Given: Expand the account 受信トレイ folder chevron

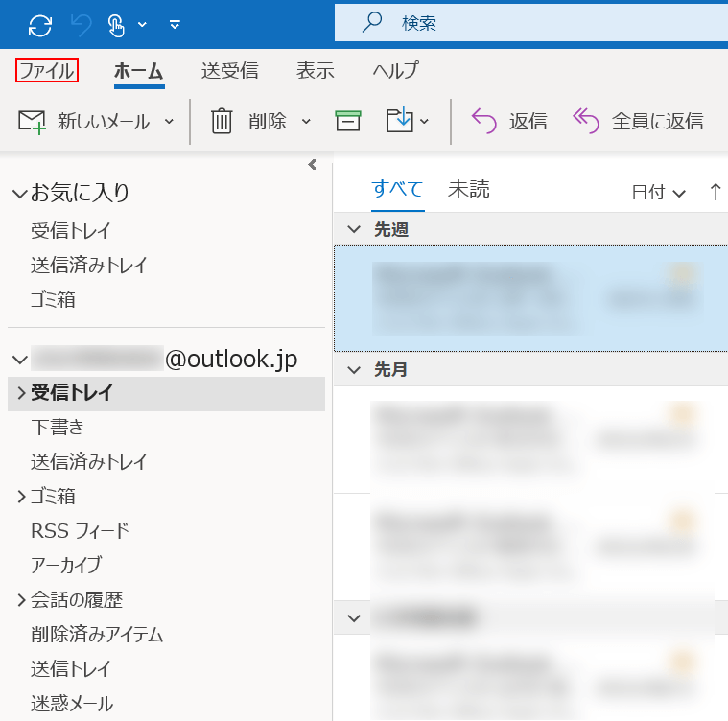Looking at the screenshot, I should point(21,393).
